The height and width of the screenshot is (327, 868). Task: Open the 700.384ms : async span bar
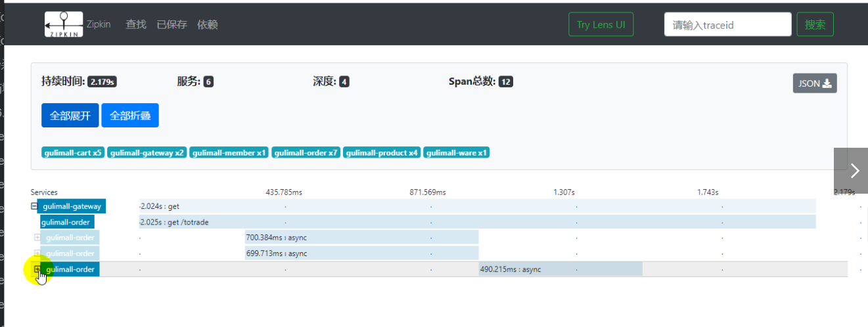pos(362,238)
